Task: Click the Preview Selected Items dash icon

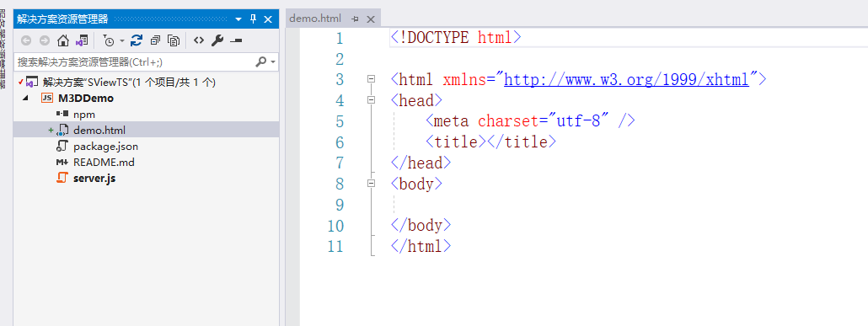Action: pos(236,41)
